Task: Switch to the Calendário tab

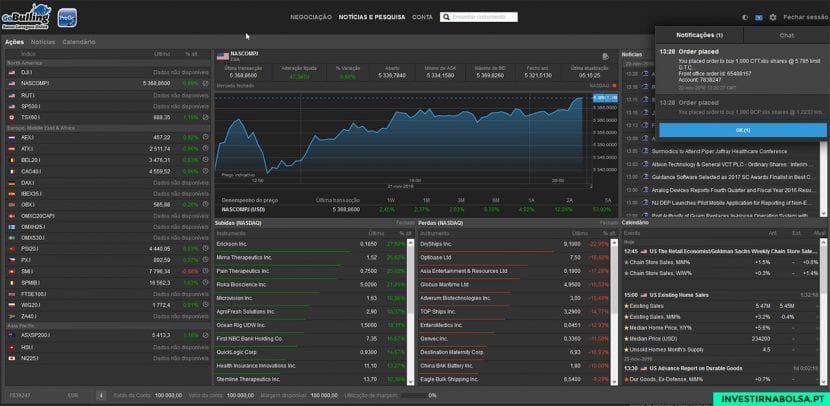Action: pos(79,42)
